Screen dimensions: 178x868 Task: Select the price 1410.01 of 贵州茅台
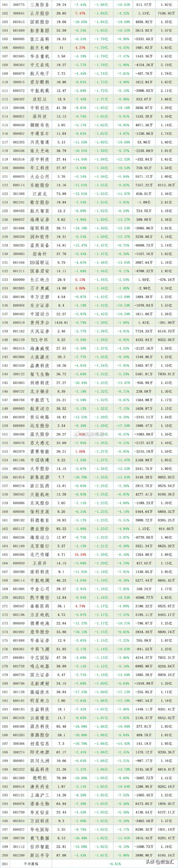pyautogui.click(x=61, y=323)
